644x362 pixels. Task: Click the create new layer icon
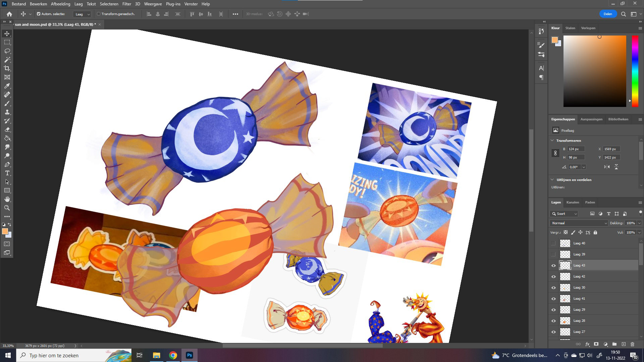click(x=624, y=344)
